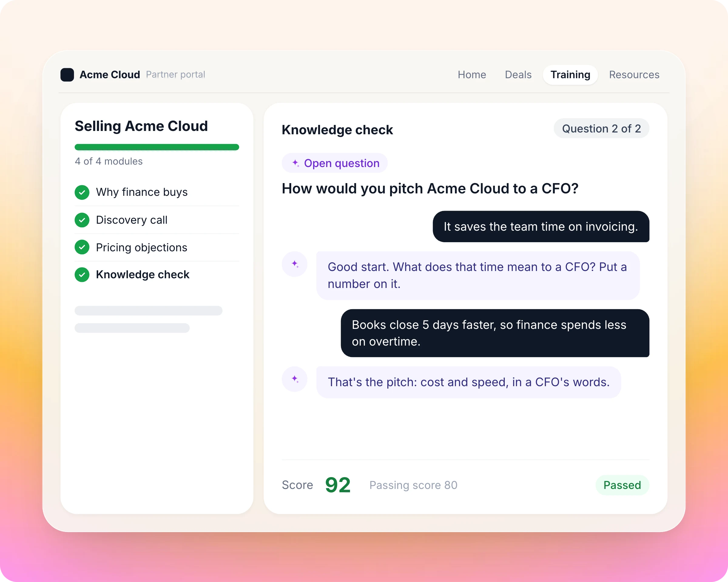728x582 pixels.
Task: Click the green course progress bar
Action: (157, 147)
